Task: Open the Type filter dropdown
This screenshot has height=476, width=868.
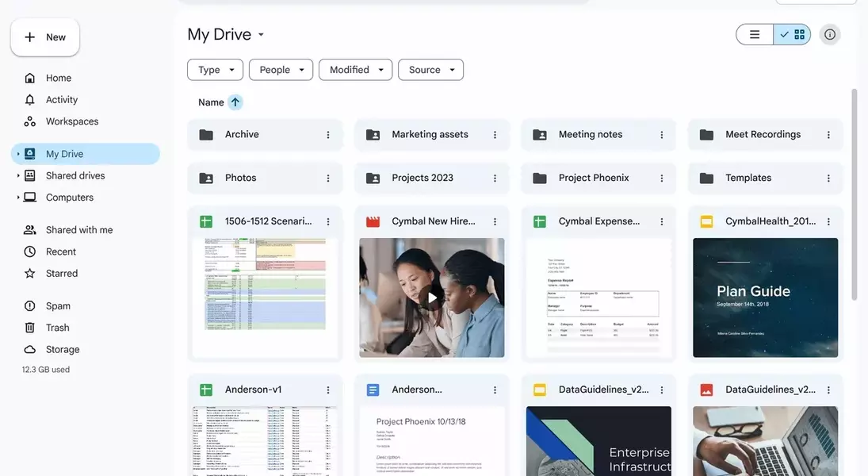Action: click(216, 70)
